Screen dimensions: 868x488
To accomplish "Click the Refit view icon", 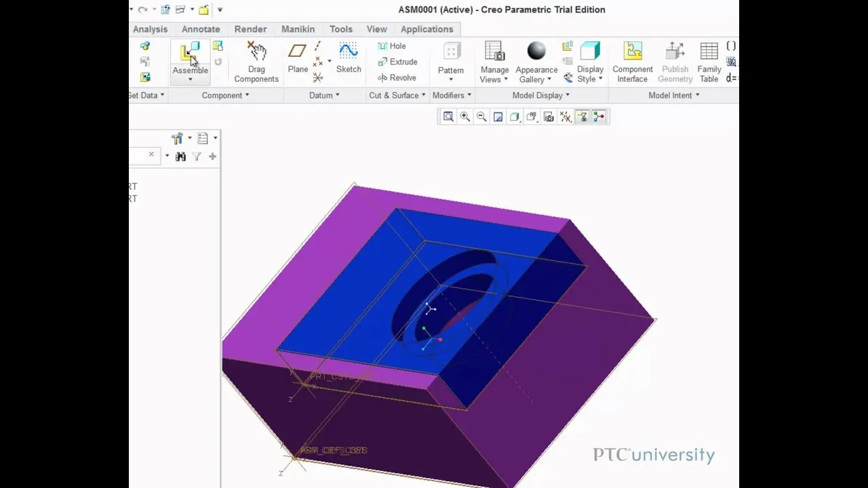I will [x=448, y=117].
